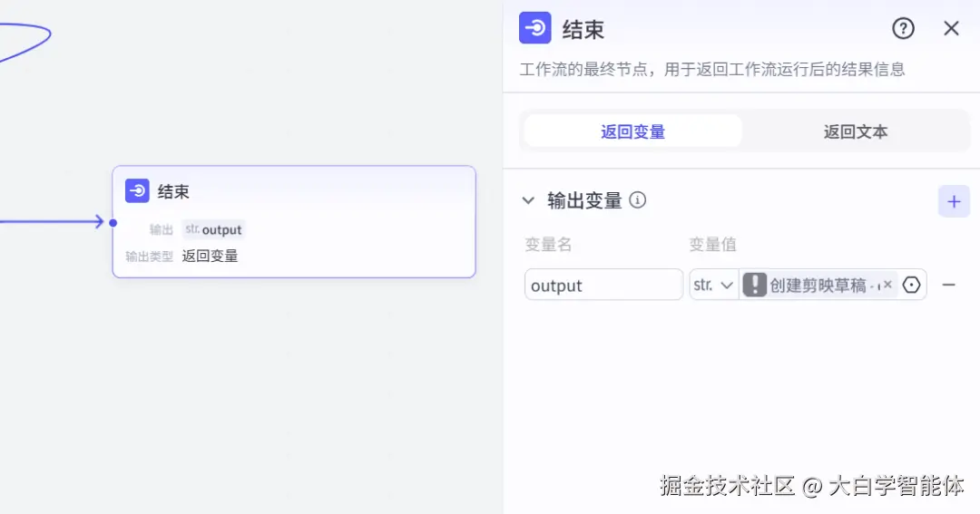Open the help question mark icon
Image resolution: width=980 pixels, height=514 pixels.
tap(903, 28)
